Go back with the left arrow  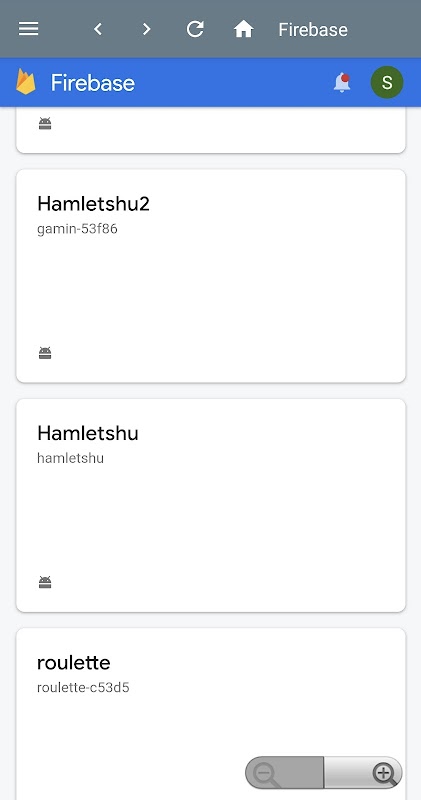(x=98, y=29)
